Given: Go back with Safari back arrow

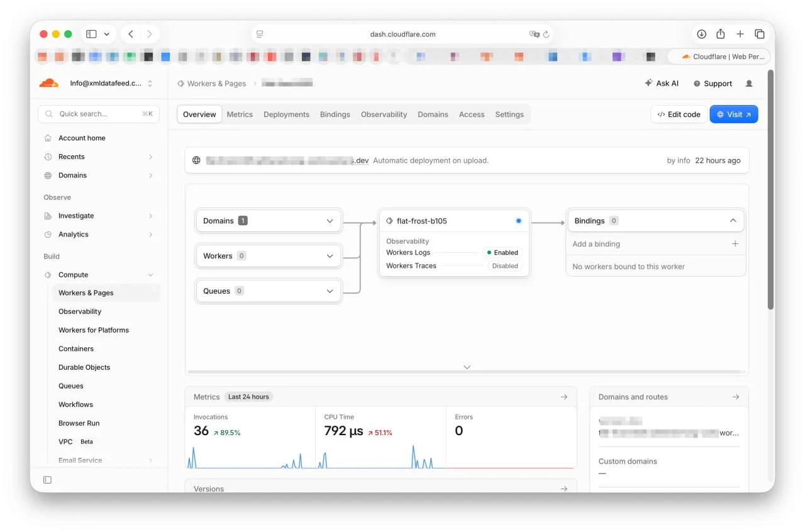Looking at the screenshot, I should click(131, 34).
